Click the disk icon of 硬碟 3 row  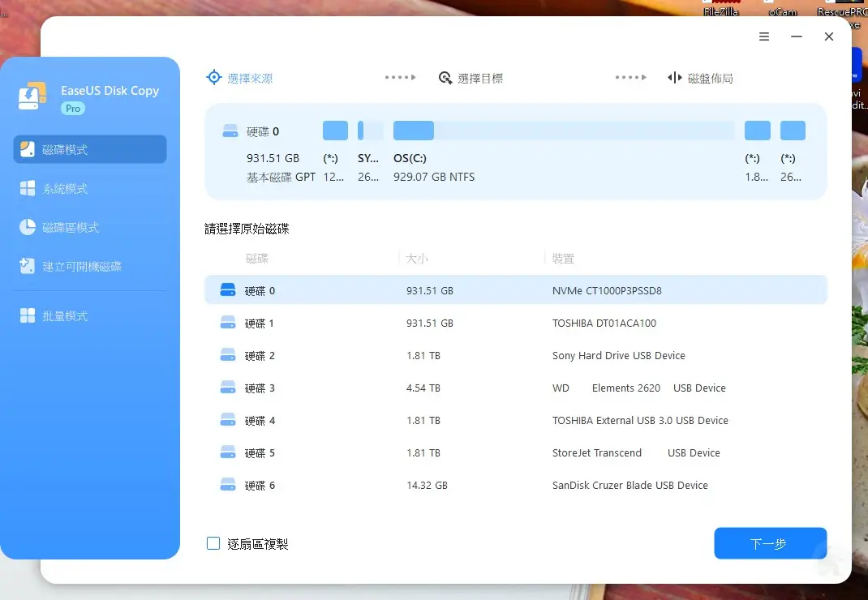(x=228, y=388)
